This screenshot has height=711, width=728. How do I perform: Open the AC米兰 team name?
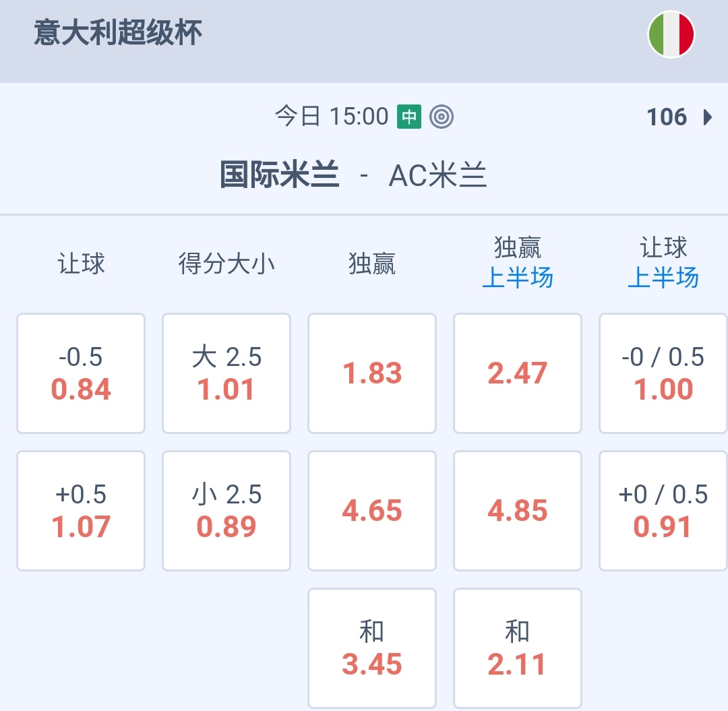click(x=438, y=175)
